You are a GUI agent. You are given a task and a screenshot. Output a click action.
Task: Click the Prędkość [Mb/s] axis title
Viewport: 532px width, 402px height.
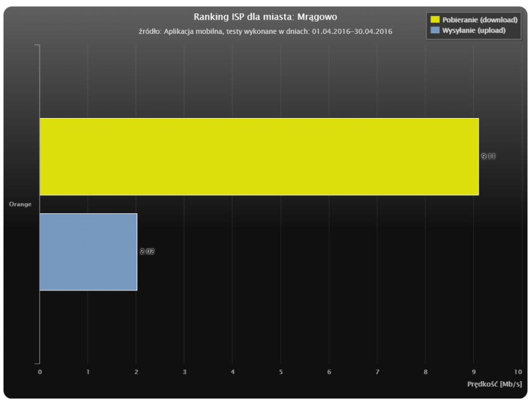(495, 384)
